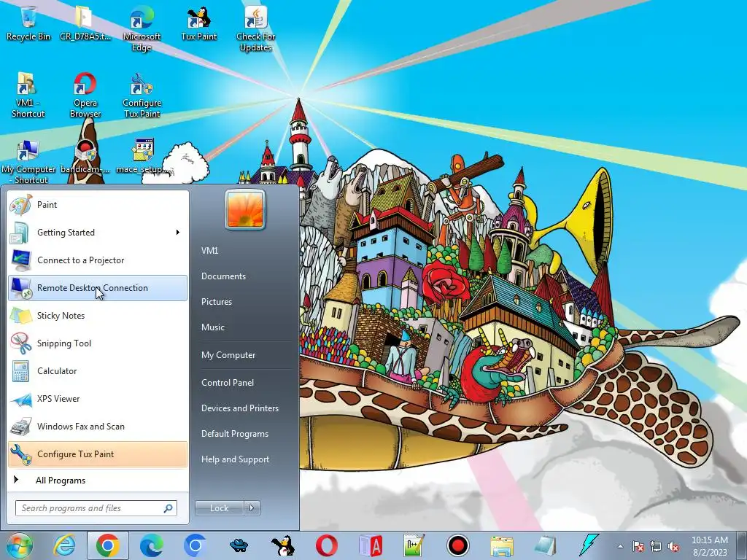Open Tux Paint penguin taskbar icon
Image resolution: width=747 pixels, height=560 pixels.
[x=283, y=545]
